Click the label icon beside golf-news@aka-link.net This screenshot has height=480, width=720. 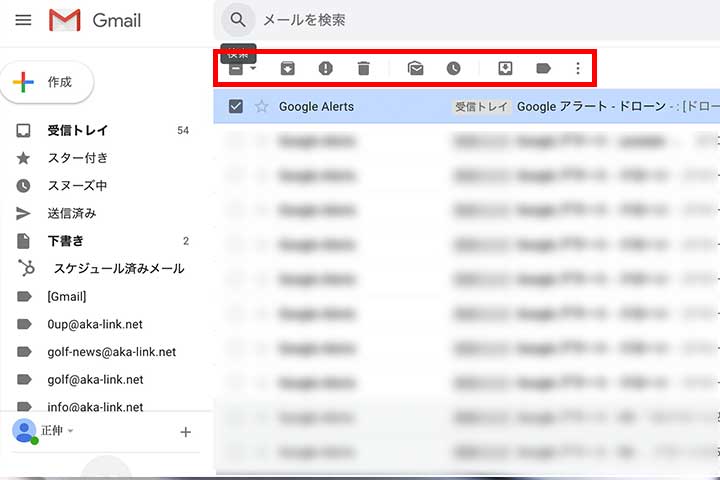[24, 352]
